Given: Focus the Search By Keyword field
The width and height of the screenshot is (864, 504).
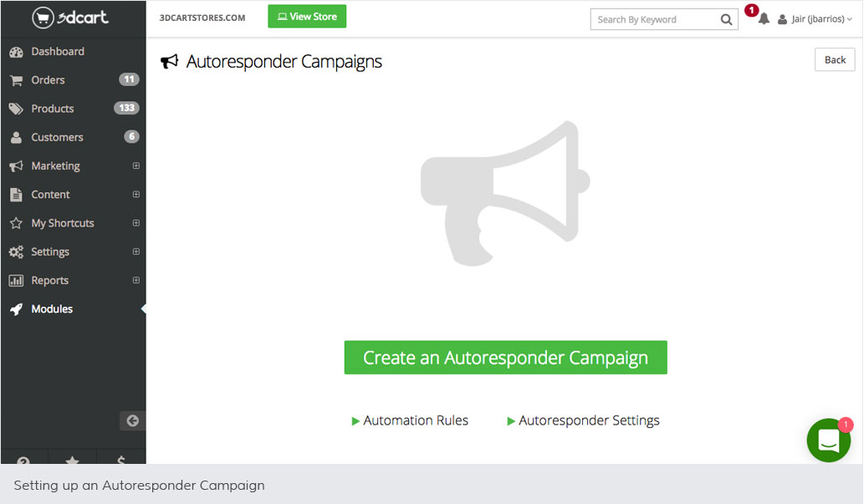Looking at the screenshot, I should click(654, 19).
